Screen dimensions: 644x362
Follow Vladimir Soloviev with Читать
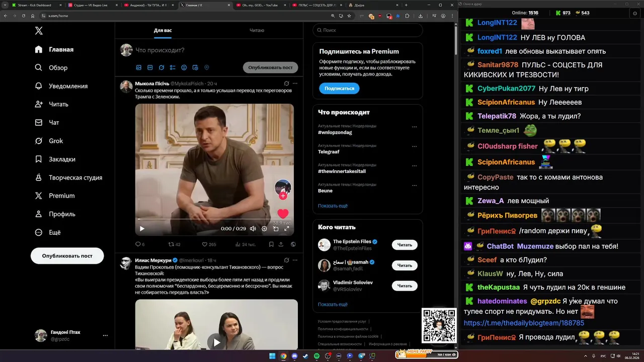point(405,286)
